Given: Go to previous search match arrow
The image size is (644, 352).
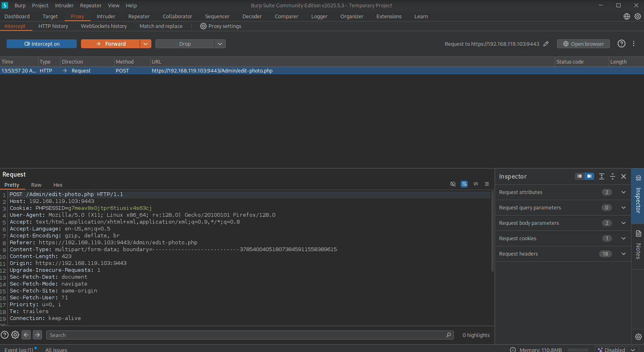Looking at the screenshot, I should (26, 335).
